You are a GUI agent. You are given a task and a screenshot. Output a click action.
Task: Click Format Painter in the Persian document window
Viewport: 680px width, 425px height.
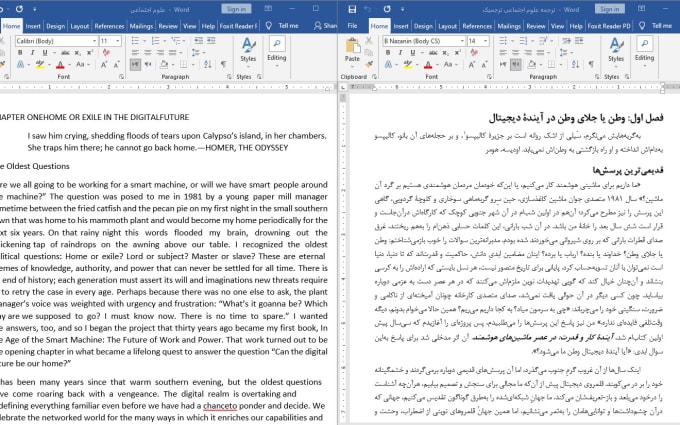(x=369, y=65)
